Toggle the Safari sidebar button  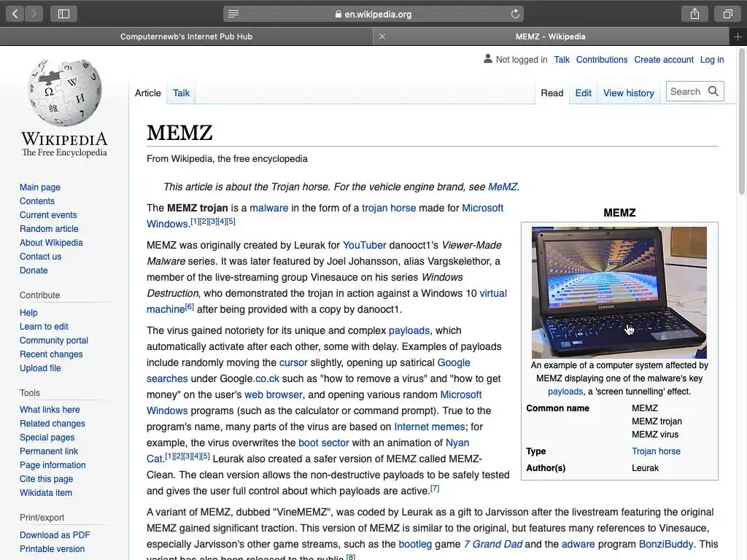(64, 14)
